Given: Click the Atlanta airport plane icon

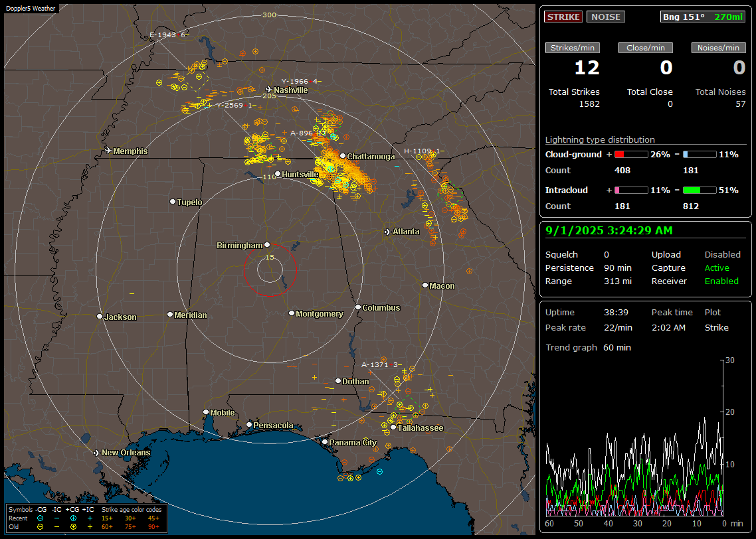Looking at the screenshot, I should tap(388, 232).
